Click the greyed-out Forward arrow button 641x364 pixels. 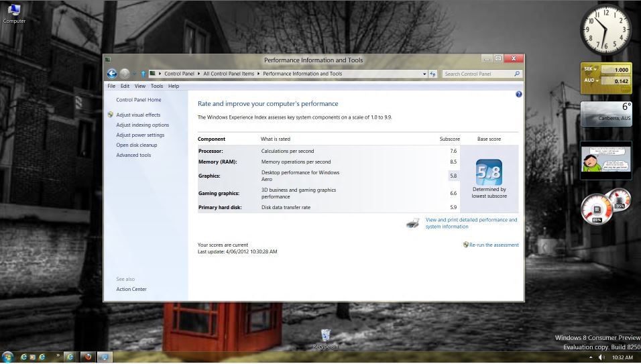(124, 74)
